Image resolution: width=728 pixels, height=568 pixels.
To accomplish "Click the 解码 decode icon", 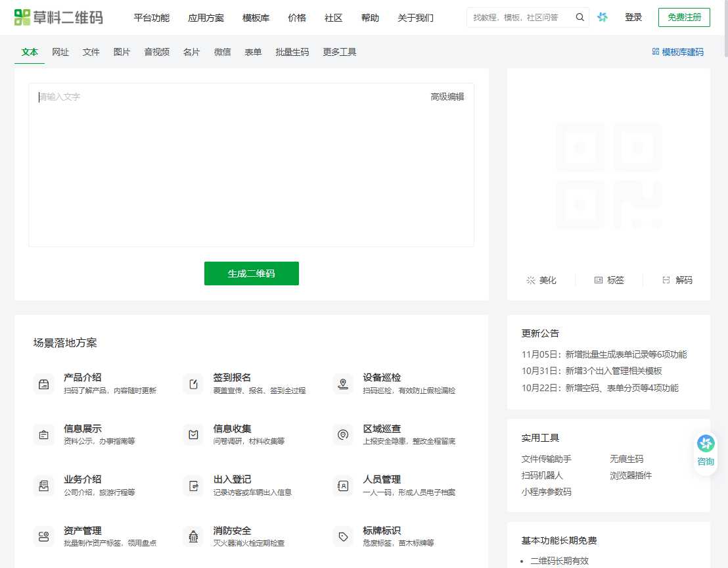I will click(666, 280).
